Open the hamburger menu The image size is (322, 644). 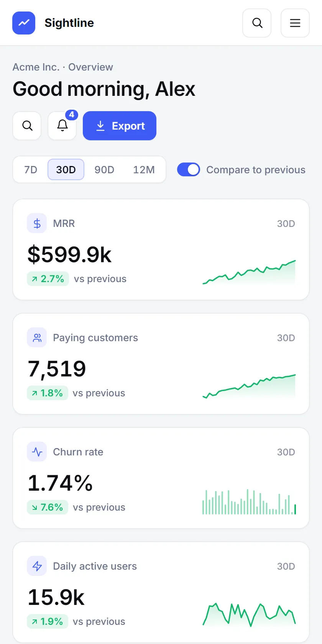point(295,23)
